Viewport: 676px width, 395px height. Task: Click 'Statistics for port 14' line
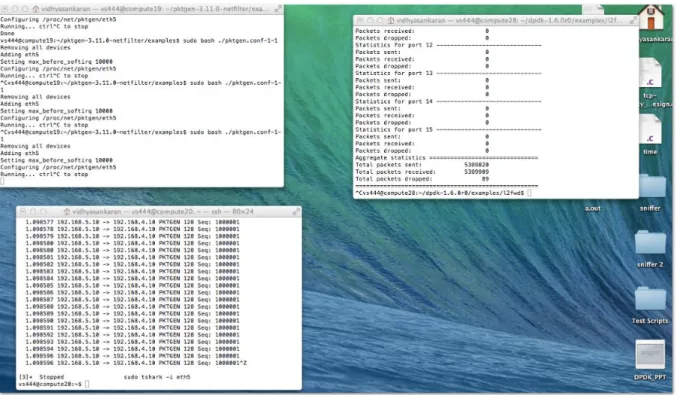pyautogui.click(x=448, y=101)
